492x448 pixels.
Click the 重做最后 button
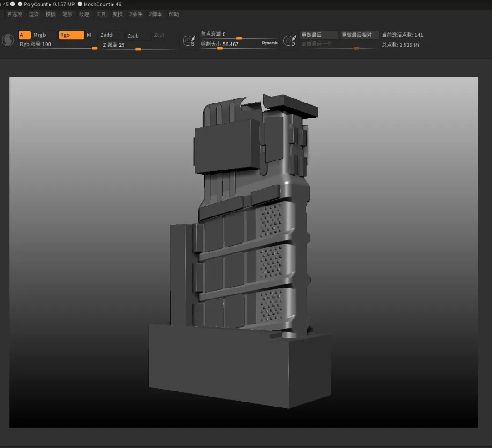pos(319,35)
